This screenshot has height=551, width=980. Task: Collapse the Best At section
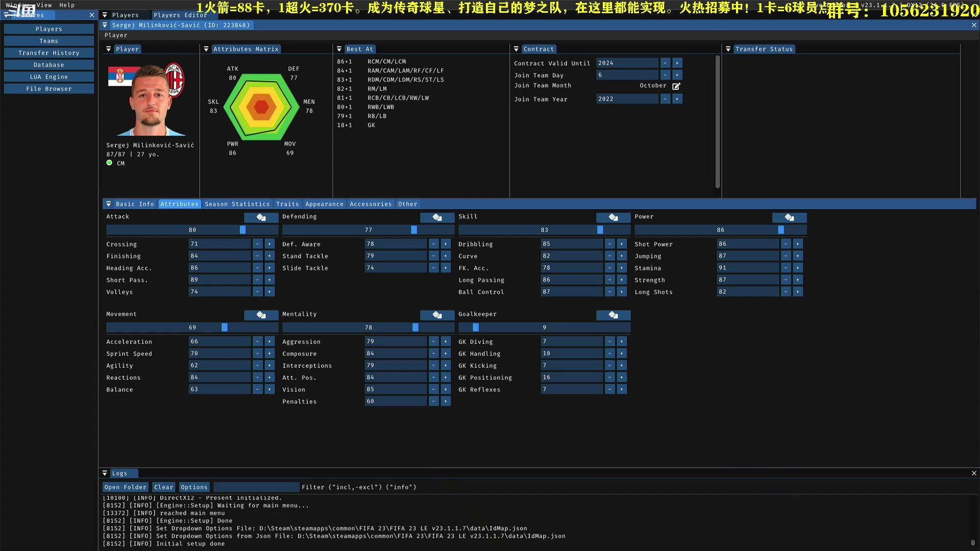coord(339,49)
